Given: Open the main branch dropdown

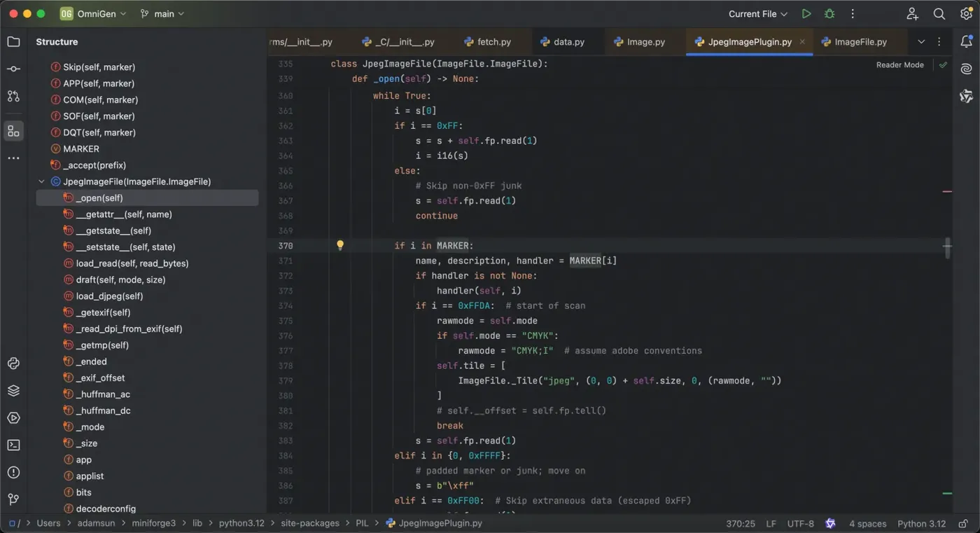Looking at the screenshot, I should coord(162,14).
